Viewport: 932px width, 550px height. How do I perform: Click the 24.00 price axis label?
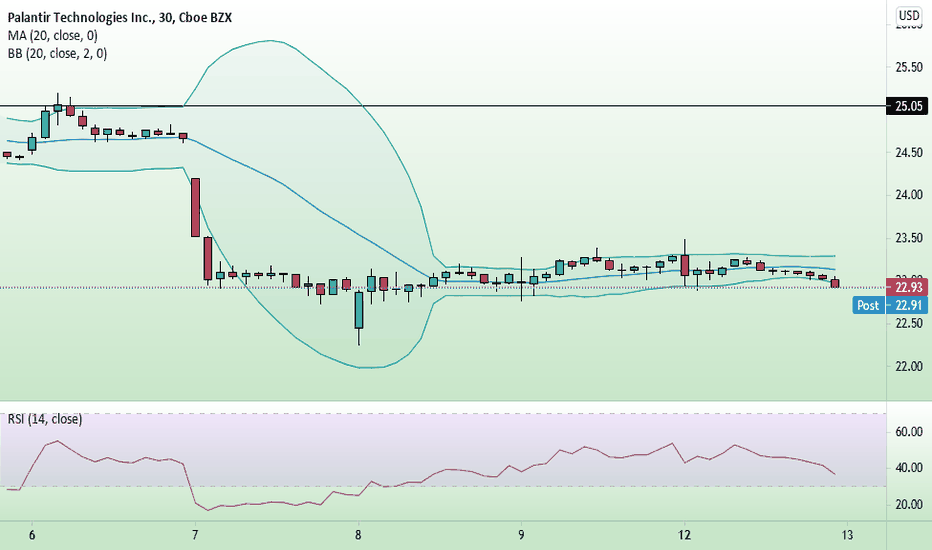(909, 195)
